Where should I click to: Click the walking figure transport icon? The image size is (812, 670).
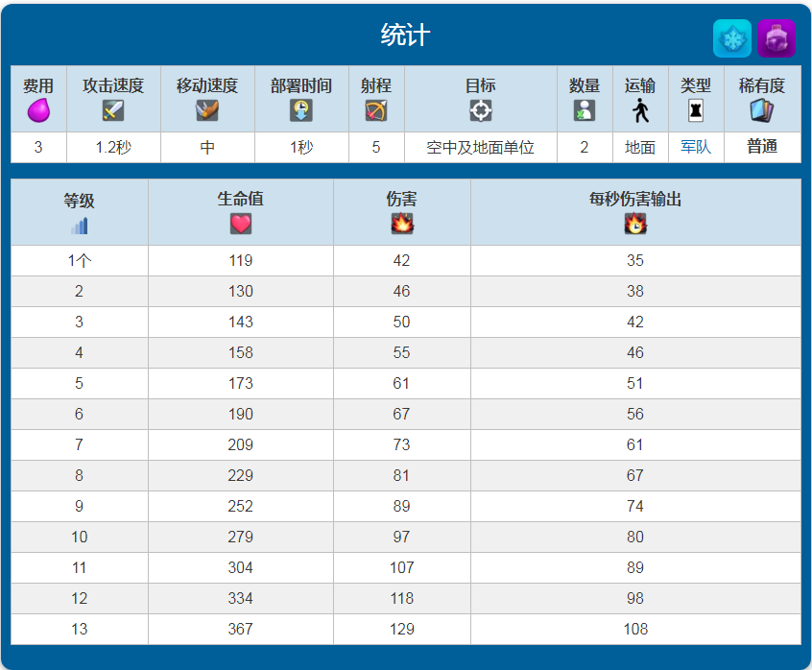pyautogui.click(x=640, y=110)
